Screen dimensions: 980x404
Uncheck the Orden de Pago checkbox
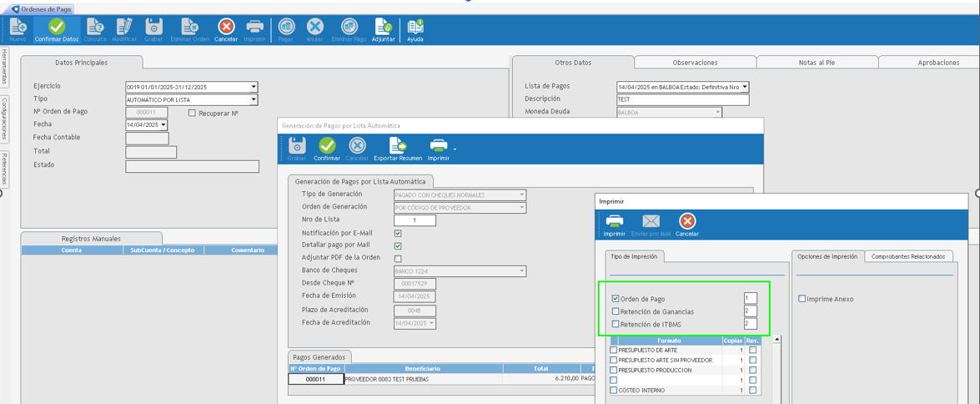click(616, 299)
